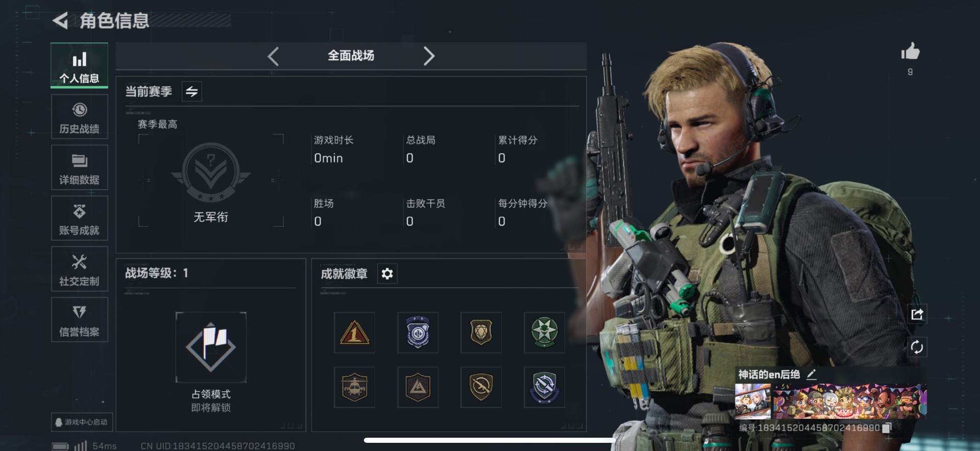980x451 pixels.
Task: Open the 信誉档案 sidebar tab
Action: pyautogui.click(x=79, y=320)
